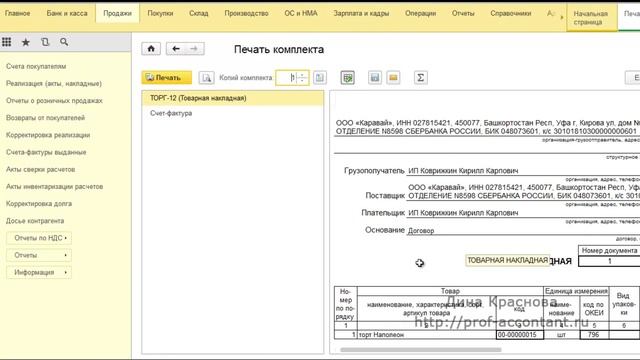Open Покупки section
This screenshot has width=640, height=360.
coord(160,13)
